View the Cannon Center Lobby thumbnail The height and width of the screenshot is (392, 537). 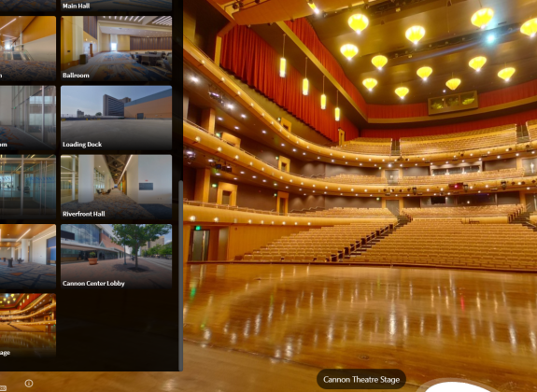coord(117,257)
